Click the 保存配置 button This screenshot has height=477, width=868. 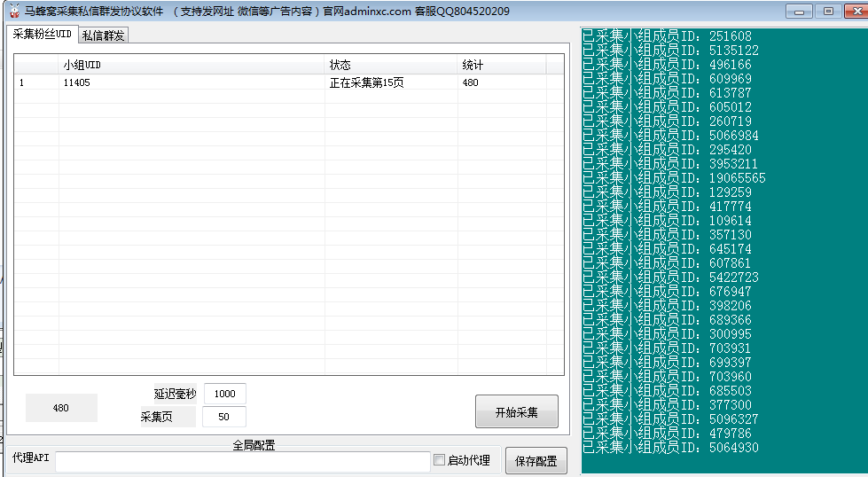536,461
